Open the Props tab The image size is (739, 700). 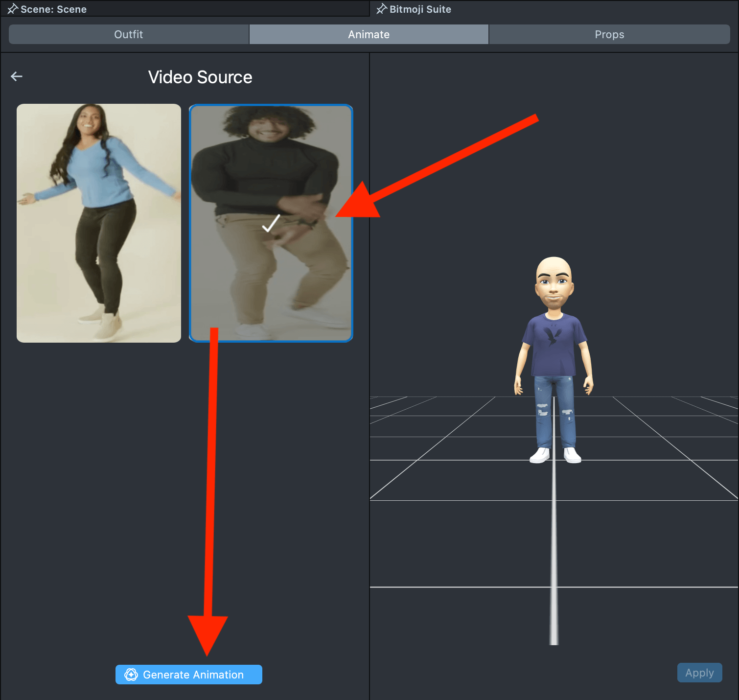tap(609, 34)
